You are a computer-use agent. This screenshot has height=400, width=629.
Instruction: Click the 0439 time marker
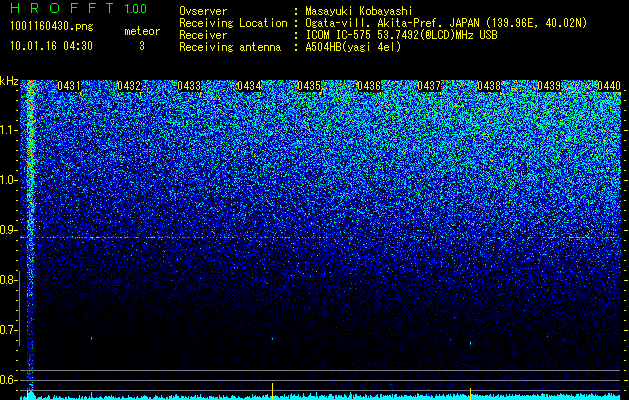[x=549, y=86]
